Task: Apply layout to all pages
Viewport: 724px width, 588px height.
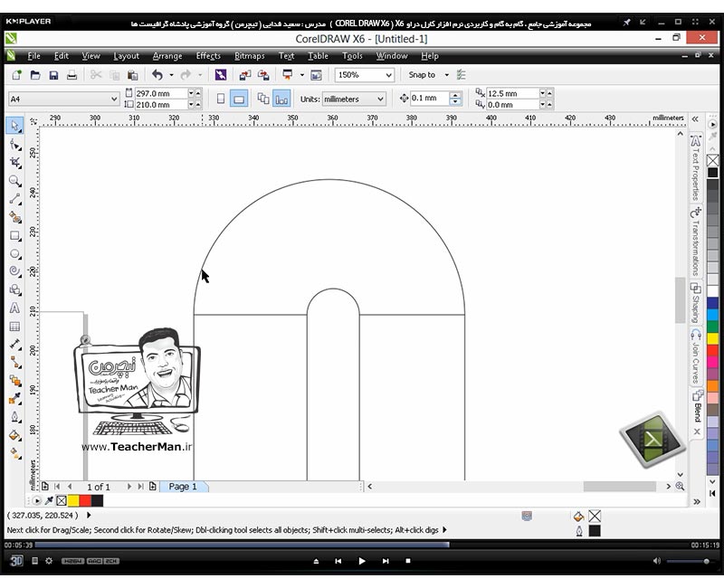Action: [263, 99]
